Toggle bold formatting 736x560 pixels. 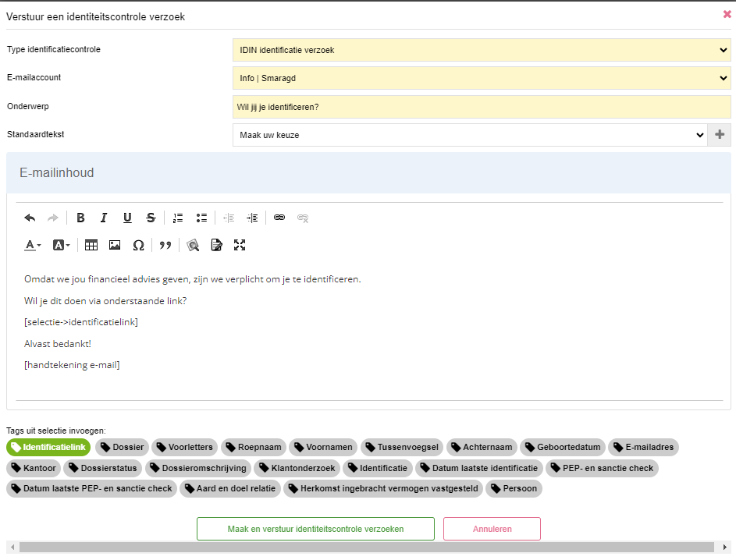pyautogui.click(x=80, y=218)
